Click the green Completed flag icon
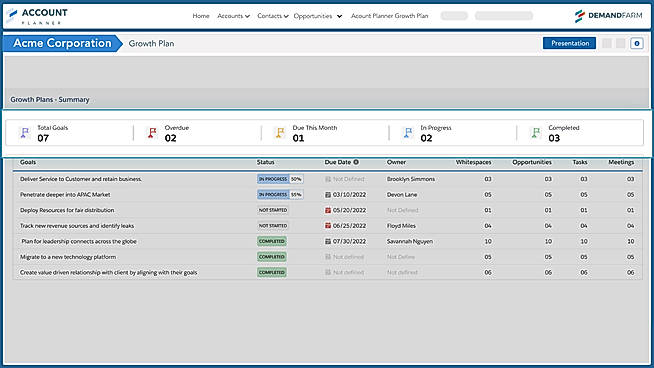 click(x=536, y=133)
